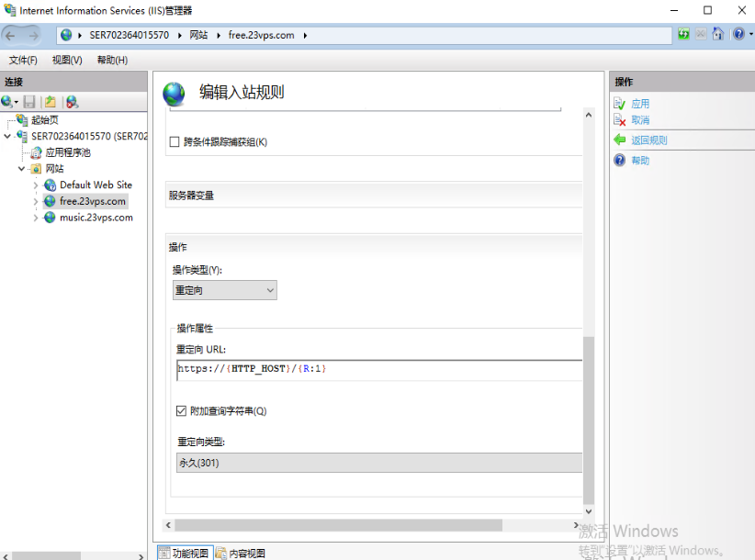Click the 服务器变量 section header
The image size is (755, 560).
pos(374,196)
